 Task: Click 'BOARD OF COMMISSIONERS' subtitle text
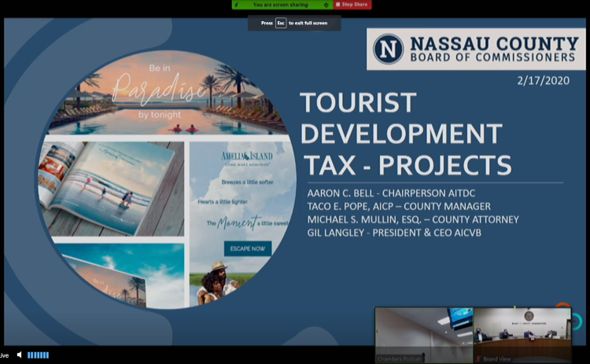[x=492, y=57]
